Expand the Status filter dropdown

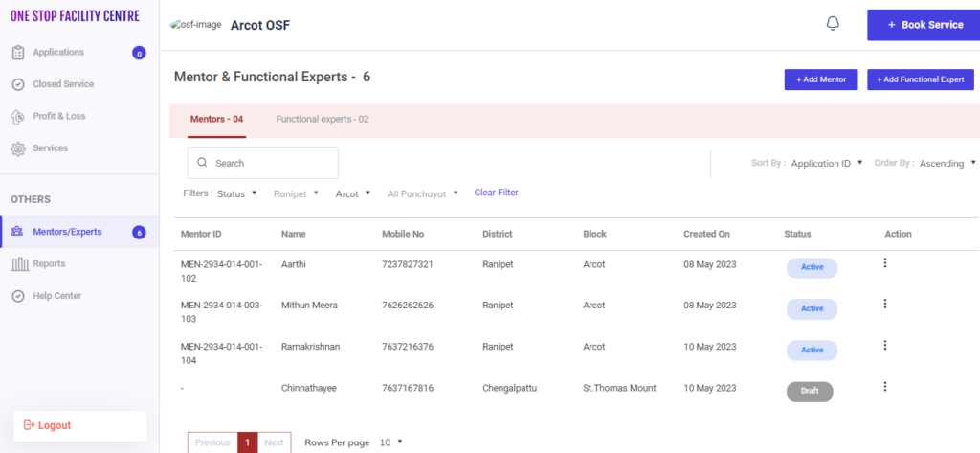pyautogui.click(x=237, y=193)
